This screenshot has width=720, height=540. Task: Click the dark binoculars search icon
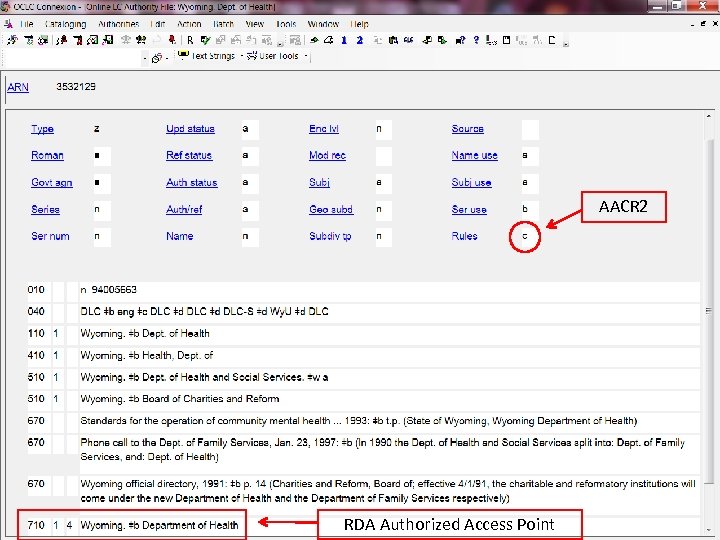click(x=141, y=40)
